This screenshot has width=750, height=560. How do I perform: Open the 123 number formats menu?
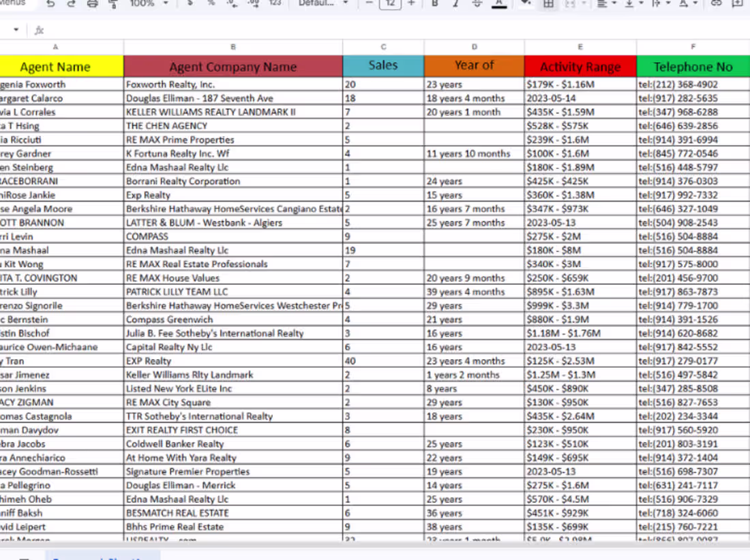(x=275, y=3)
